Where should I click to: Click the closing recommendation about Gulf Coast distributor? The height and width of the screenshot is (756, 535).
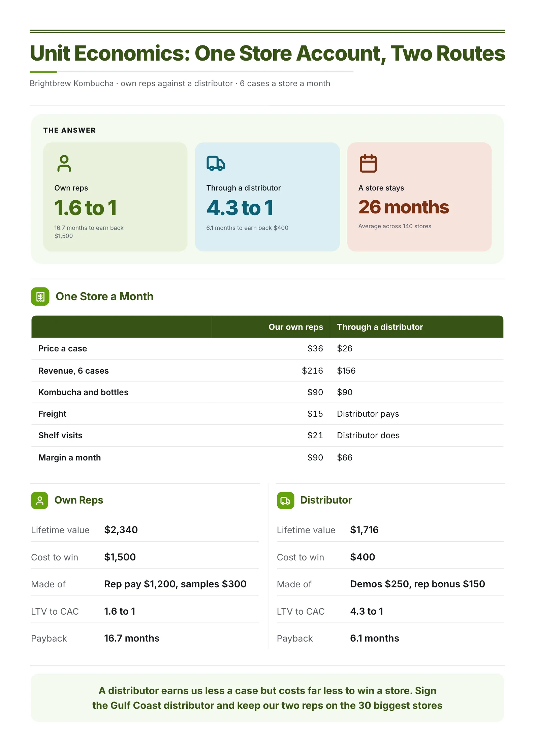267,698
